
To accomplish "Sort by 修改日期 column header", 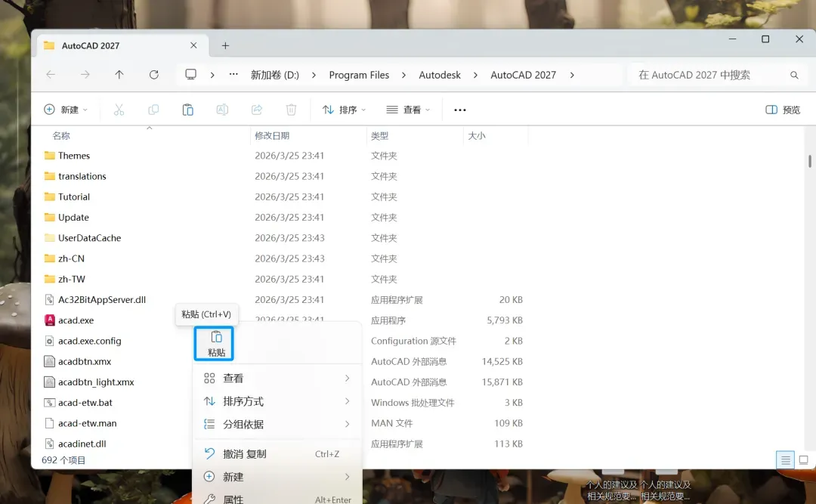I will 272,136.
